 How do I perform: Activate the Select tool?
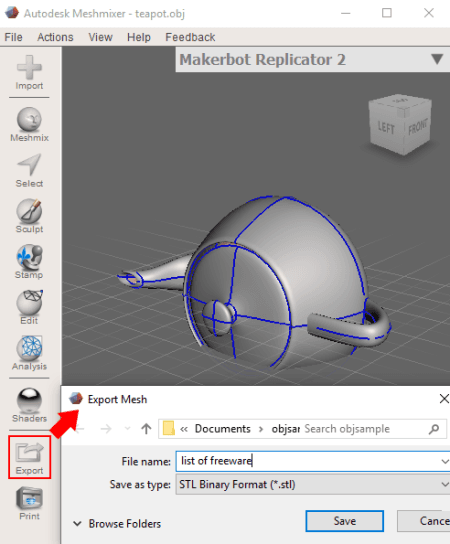[x=29, y=171]
